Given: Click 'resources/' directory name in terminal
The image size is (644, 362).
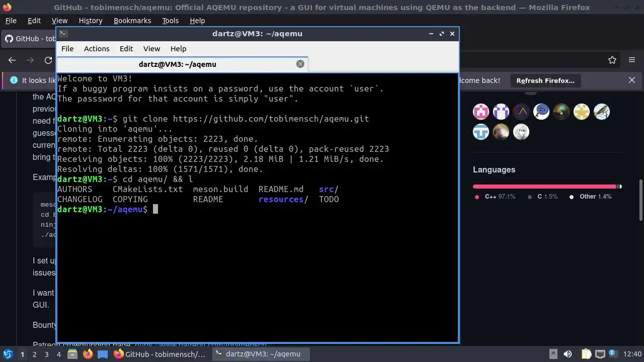Looking at the screenshot, I should pyautogui.click(x=283, y=199).
